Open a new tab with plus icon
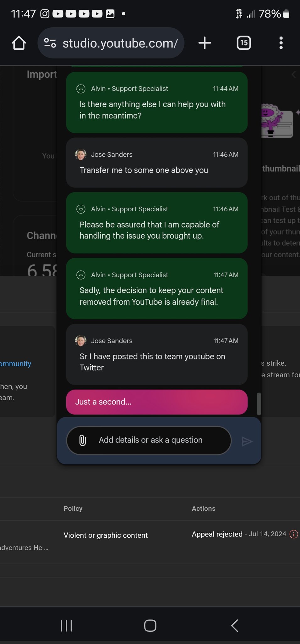 205,43
